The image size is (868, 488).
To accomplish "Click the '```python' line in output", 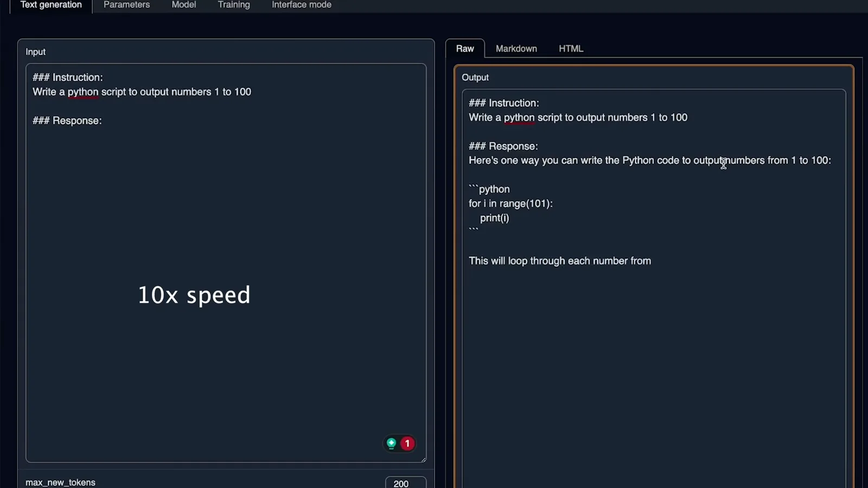I will pos(489,189).
